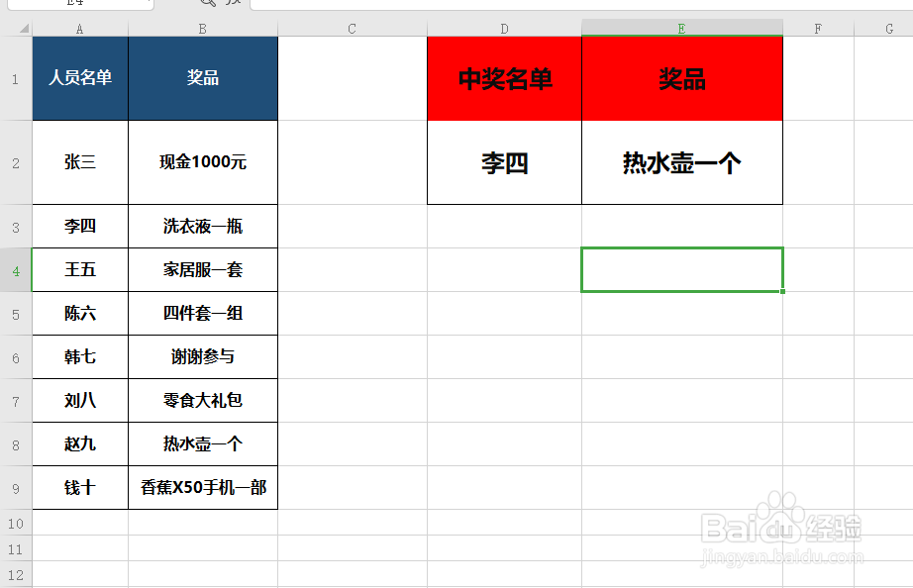
Task: Select row 2 header
Action: 16,162
